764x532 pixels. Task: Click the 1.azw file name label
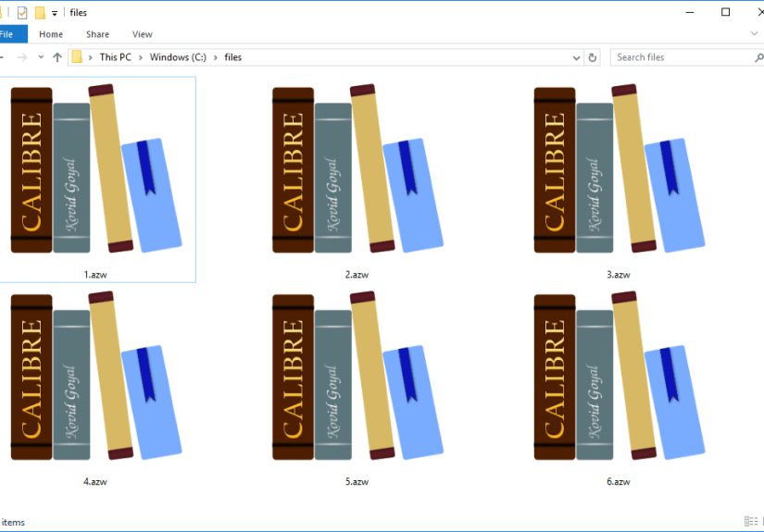95,275
